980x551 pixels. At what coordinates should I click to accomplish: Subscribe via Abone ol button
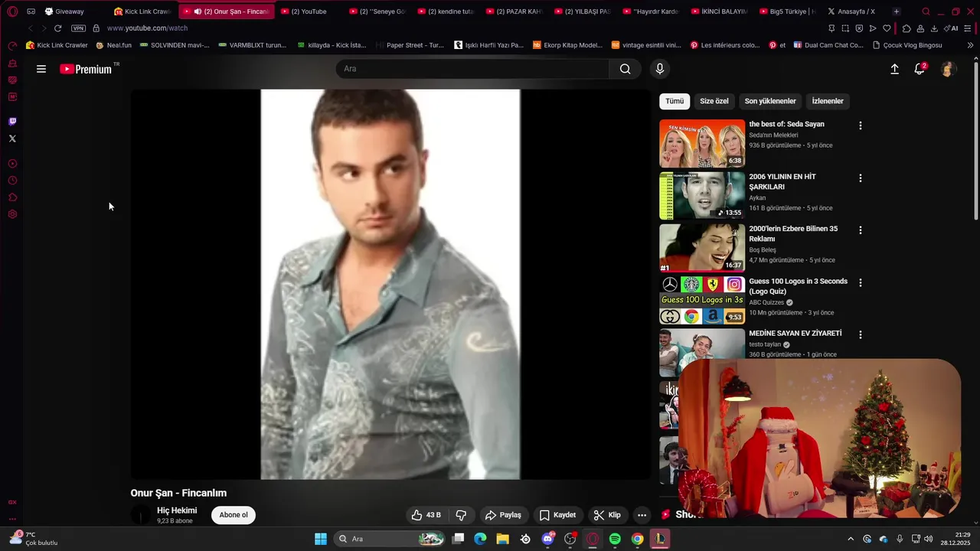point(234,515)
